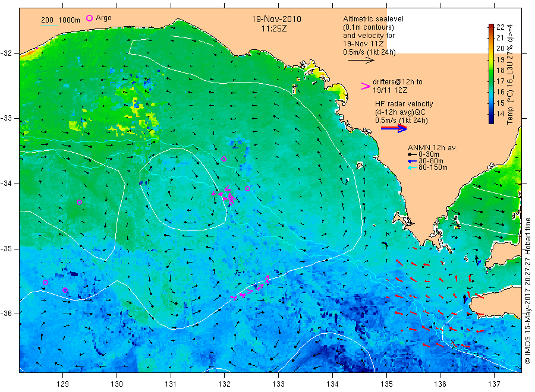Click the temperature color bar scale

[491, 74]
